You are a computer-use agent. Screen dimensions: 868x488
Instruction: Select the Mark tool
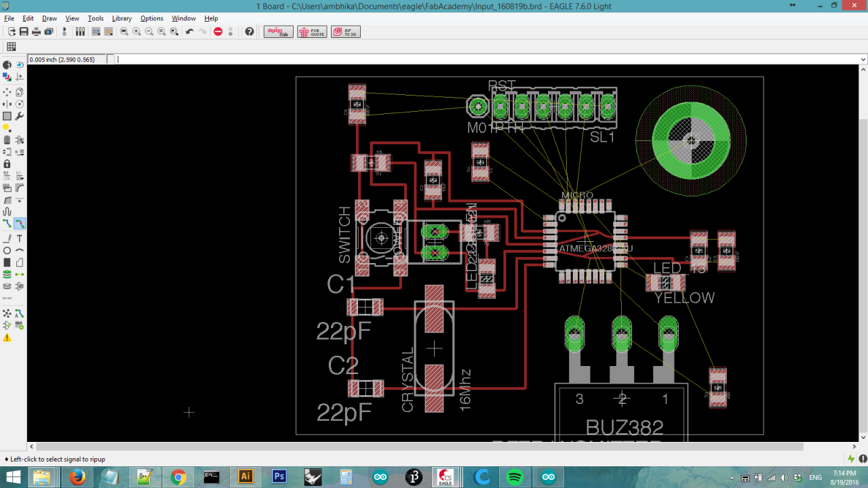pyautogui.click(x=20, y=77)
